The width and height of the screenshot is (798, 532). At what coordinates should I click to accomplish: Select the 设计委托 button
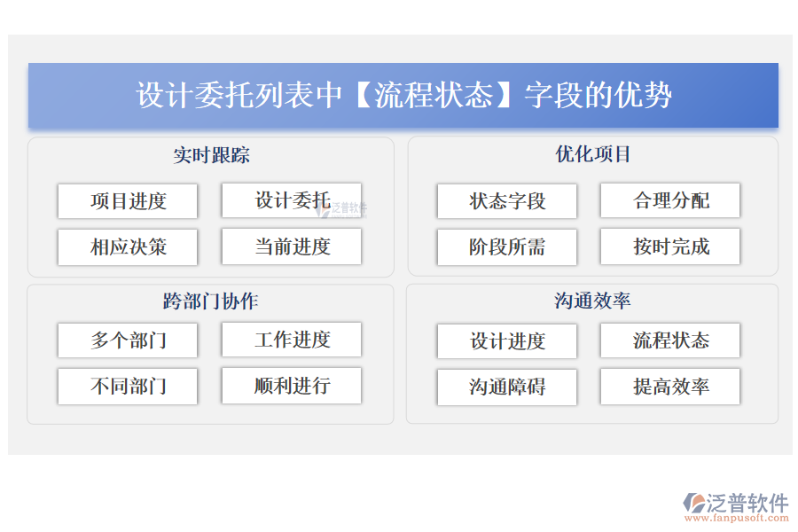pyautogui.click(x=291, y=201)
